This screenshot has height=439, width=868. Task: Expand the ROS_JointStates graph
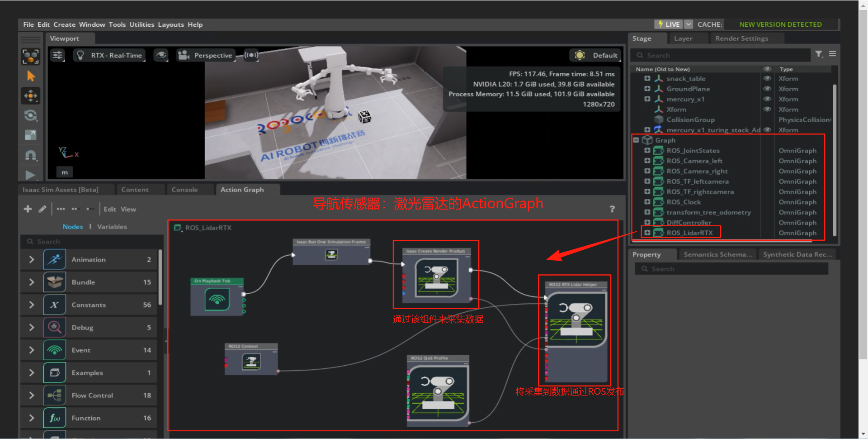coord(647,150)
